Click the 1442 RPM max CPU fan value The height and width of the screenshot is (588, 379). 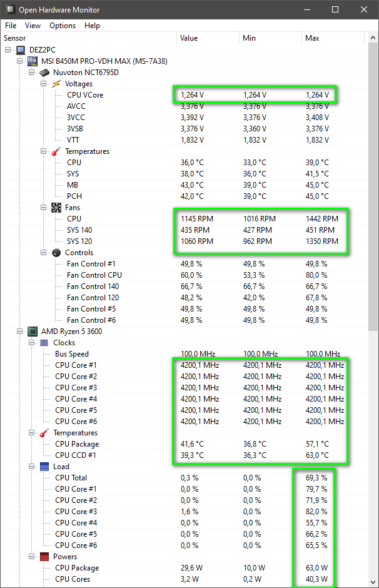pyautogui.click(x=321, y=219)
